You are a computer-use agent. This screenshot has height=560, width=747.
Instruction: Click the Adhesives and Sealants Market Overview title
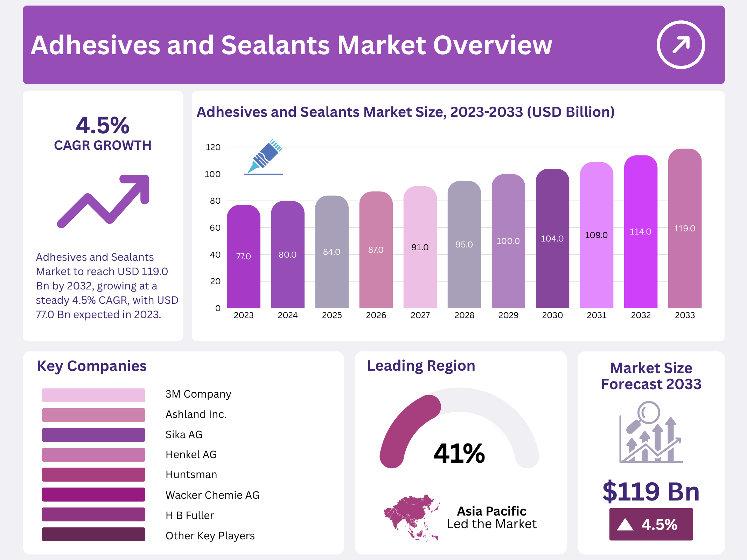pyautogui.click(x=291, y=45)
